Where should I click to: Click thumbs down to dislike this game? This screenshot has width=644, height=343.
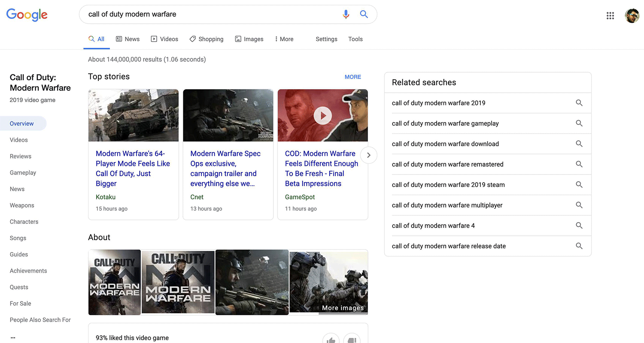(352, 340)
